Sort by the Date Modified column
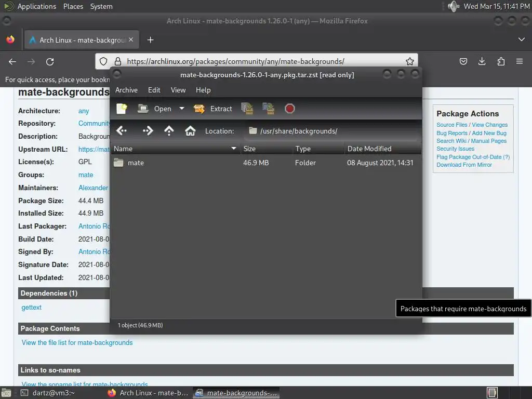532x399 pixels. 383,149
